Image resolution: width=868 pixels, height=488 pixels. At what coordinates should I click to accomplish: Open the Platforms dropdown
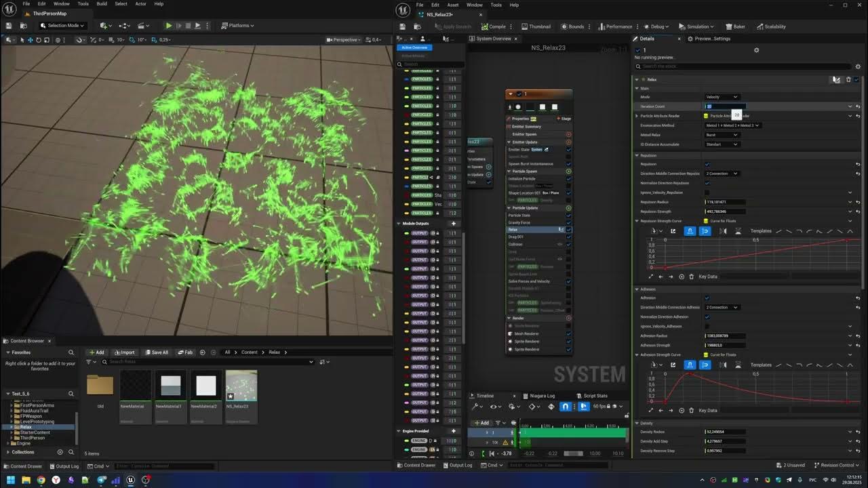pos(237,26)
